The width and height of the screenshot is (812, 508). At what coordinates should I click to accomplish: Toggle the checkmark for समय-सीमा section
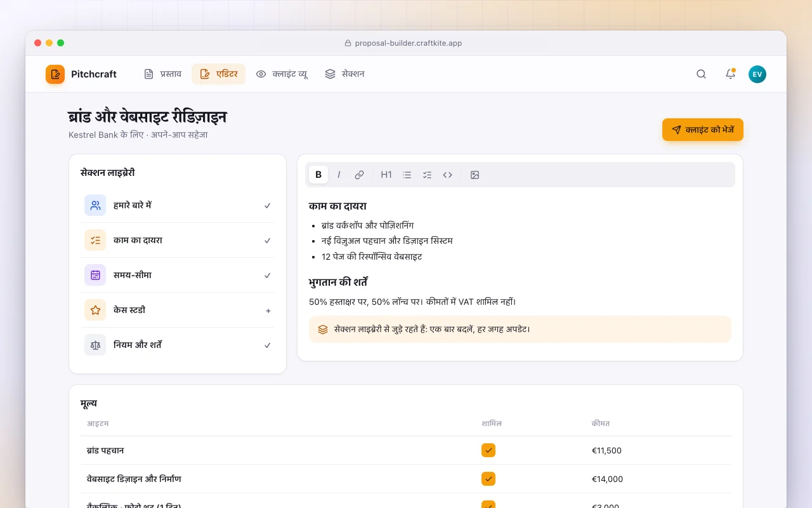pyautogui.click(x=268, y=276)
